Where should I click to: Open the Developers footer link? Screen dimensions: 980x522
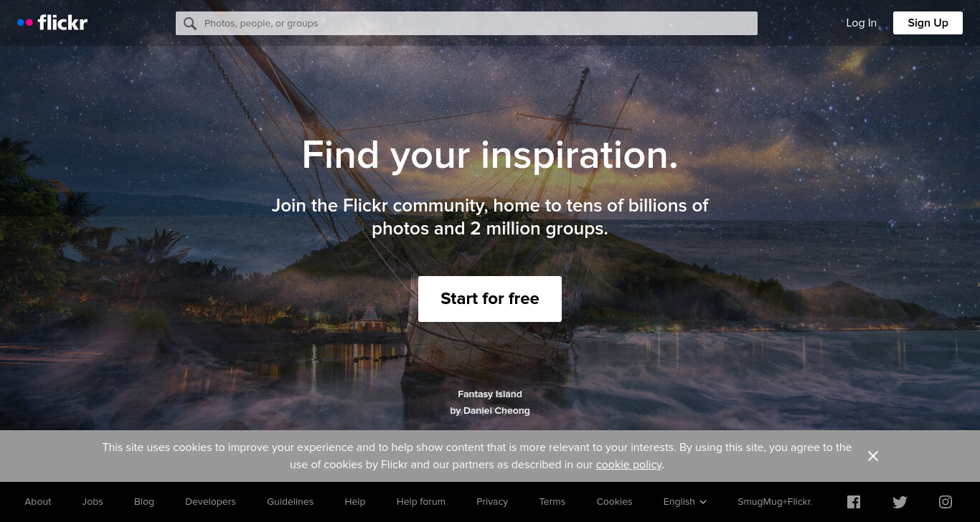click(x=210, y=502)
